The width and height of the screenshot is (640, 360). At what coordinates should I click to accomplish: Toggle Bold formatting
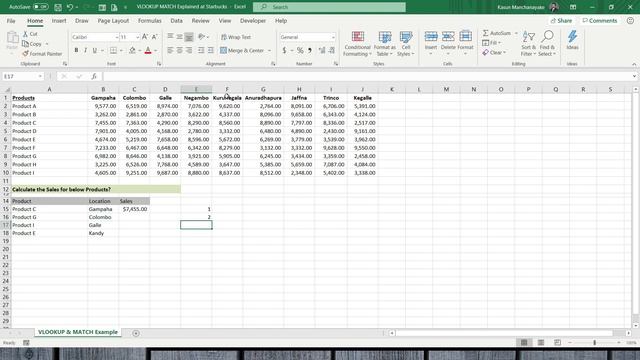click(76, 50)
